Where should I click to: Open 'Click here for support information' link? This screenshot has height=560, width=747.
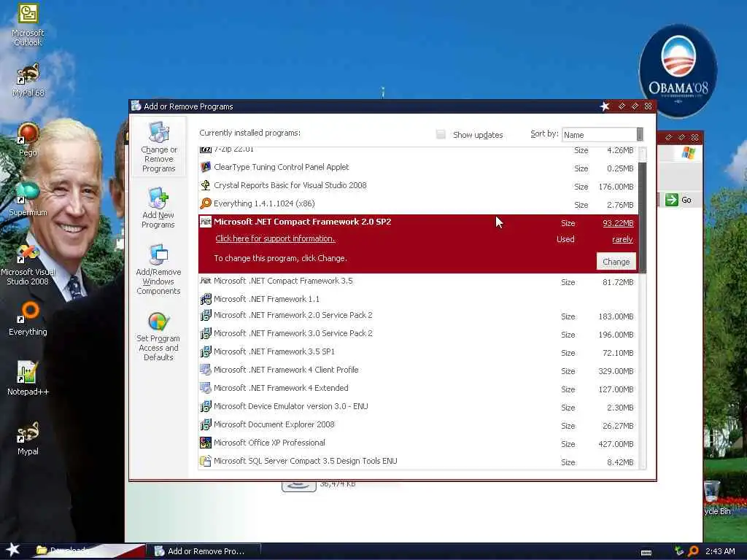pos(275,238)
